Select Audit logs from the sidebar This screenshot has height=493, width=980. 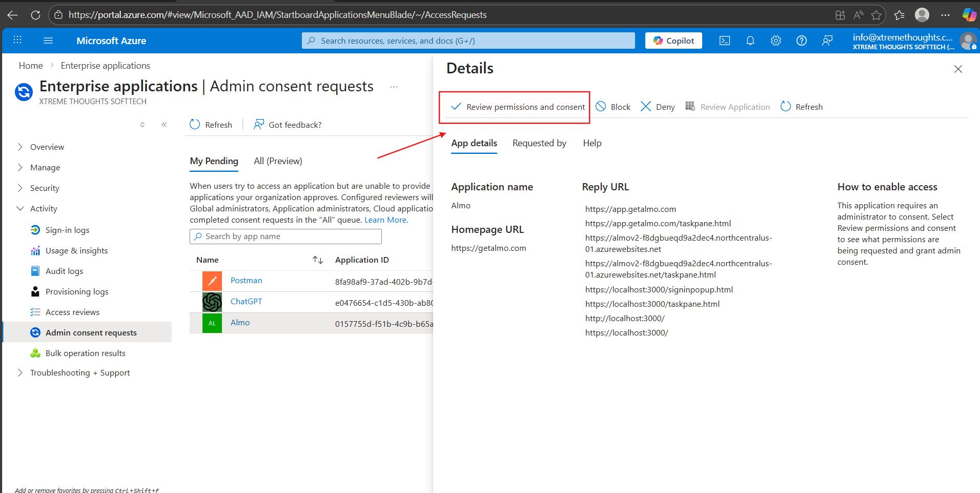pyautogui.click(x=64, y=271)
